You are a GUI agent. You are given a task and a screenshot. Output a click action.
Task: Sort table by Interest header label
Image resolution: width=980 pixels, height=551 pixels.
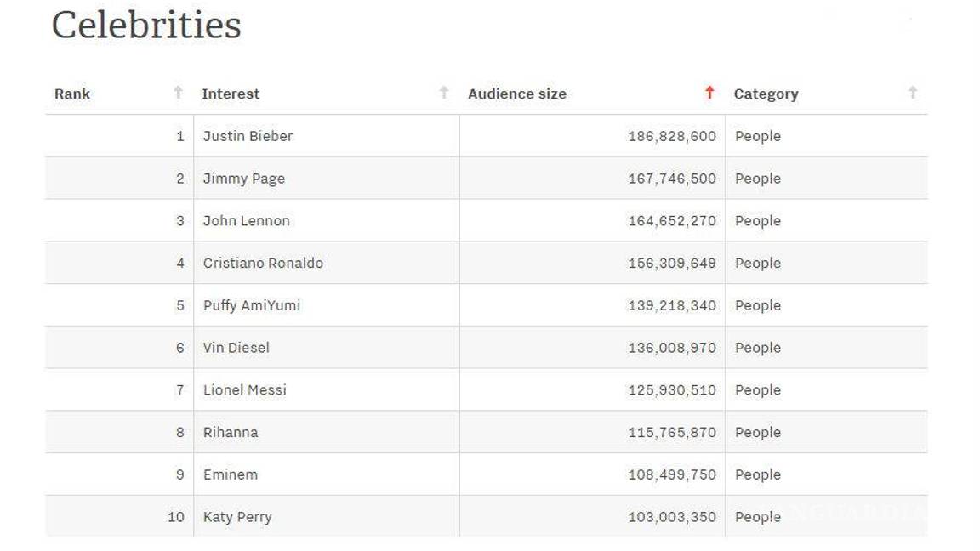[x=231, y=94]
